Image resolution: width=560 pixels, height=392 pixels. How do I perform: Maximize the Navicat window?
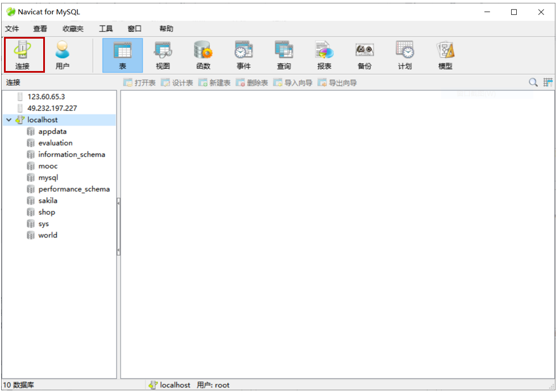pos(514,12)
